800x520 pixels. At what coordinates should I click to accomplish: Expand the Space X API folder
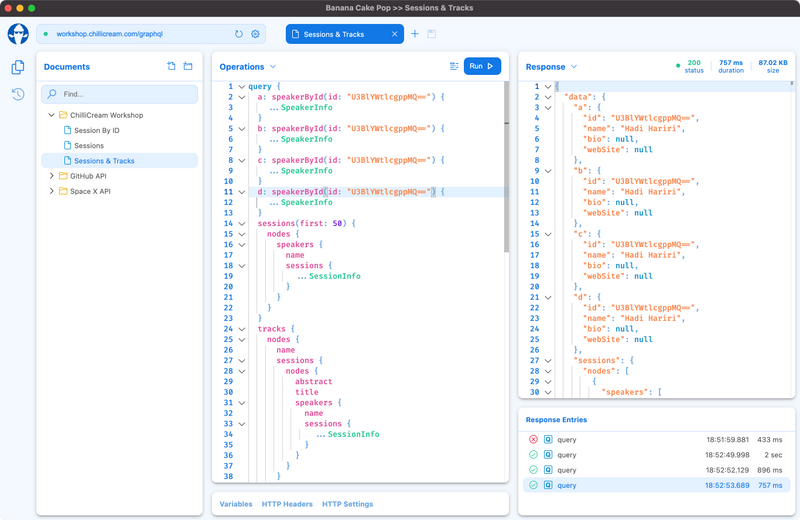tap(51, 191)
